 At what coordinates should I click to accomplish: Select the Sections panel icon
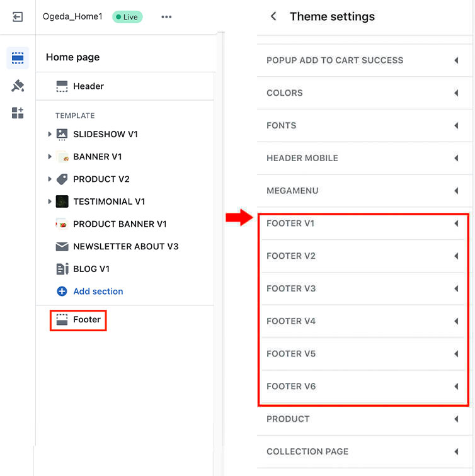coord(18,59)
